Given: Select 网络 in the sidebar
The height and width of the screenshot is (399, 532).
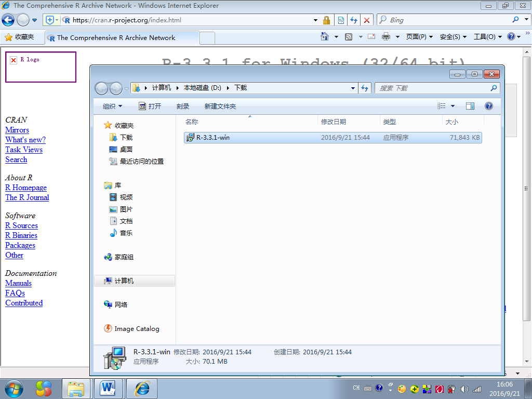Looking at the screenshot, I should 116,304.
